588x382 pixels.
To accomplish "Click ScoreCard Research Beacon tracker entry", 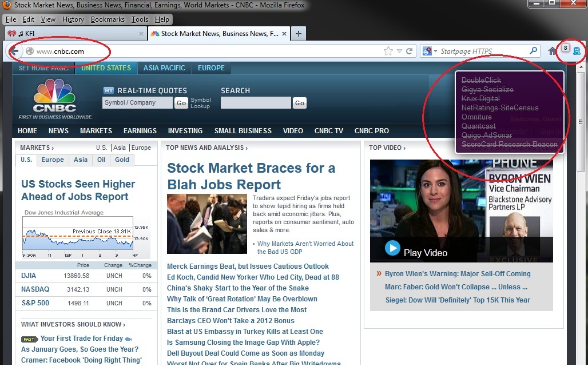I will tap(509, 144).
